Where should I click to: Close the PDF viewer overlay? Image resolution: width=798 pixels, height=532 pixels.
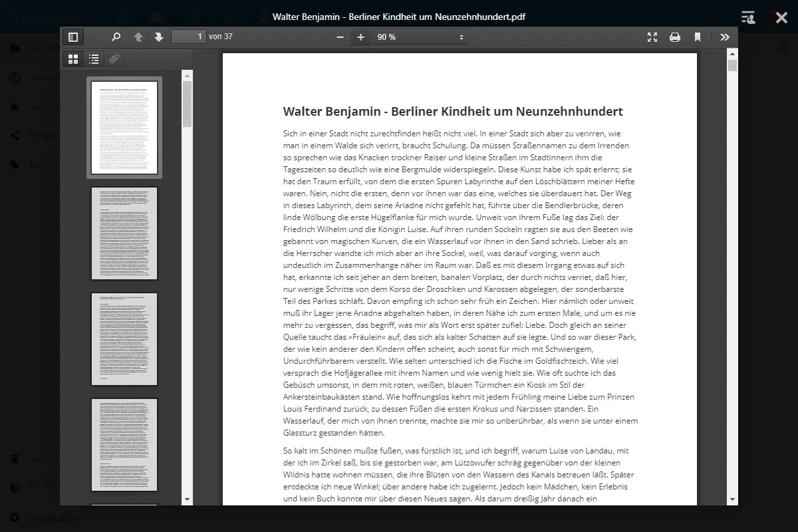pos(781,17)
